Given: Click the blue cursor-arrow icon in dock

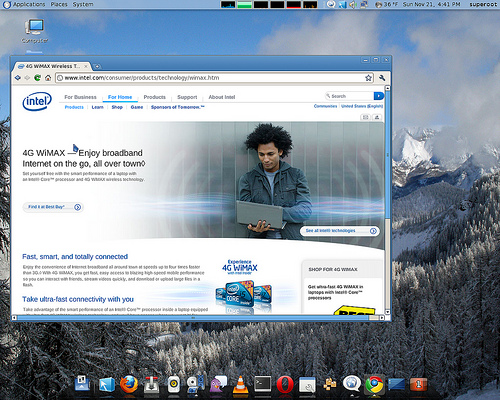Looking at the screenshot, I should tap(107, 385).
